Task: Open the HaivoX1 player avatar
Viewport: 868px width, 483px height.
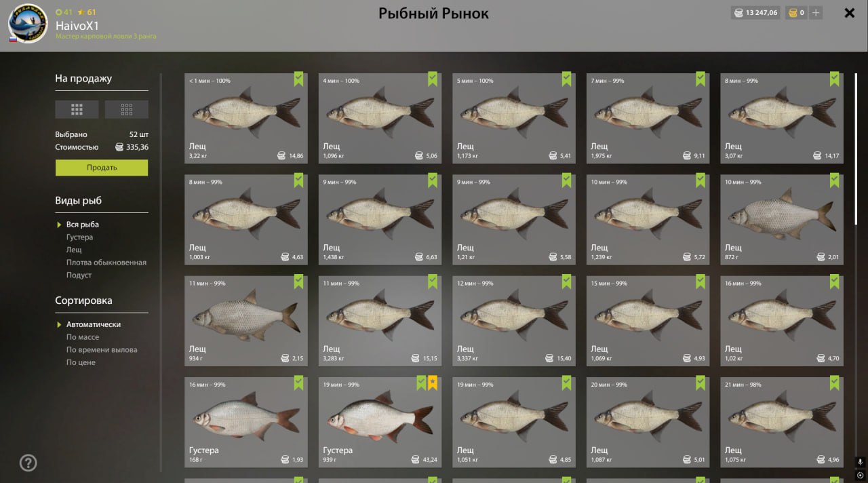Action: tap(28, 24)
